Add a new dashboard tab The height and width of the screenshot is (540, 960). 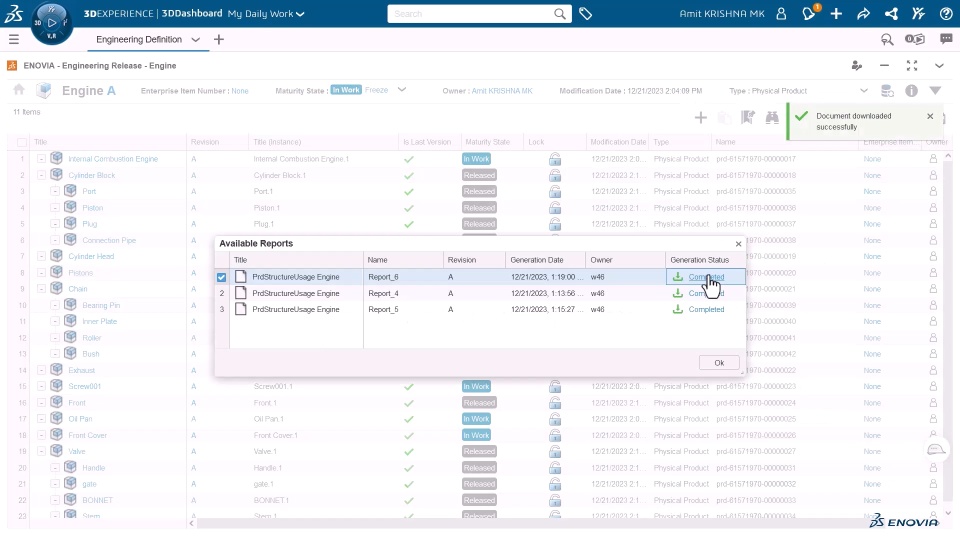click(x=219, y=39)
